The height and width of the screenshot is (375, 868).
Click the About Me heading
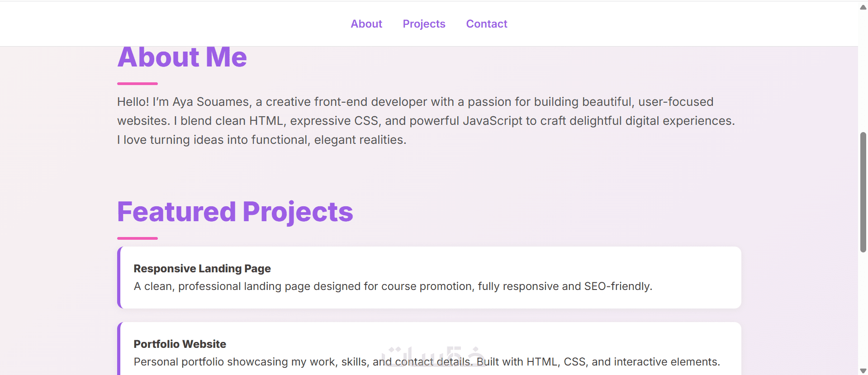point(182,57)
